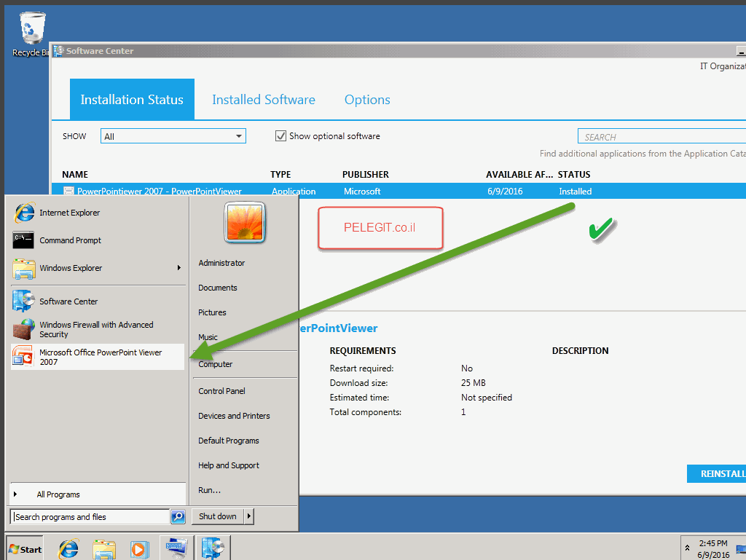Screen dimensions: 746x560
Task: Select the 'Installed' status cell
Action: click(576, 191)
